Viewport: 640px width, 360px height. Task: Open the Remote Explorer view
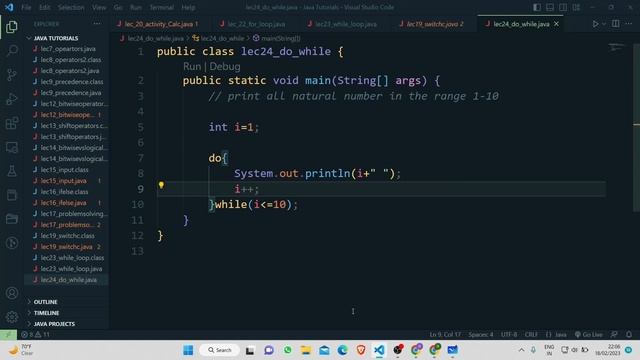(x=12, y=147)
